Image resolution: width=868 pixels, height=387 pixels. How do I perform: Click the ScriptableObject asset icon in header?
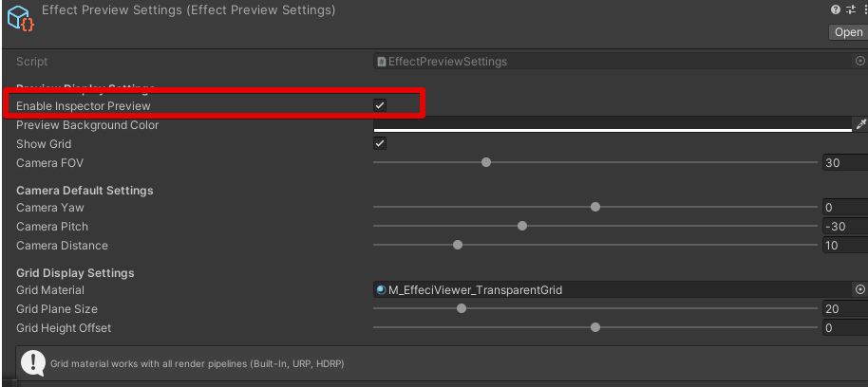[x=20, y=17]
